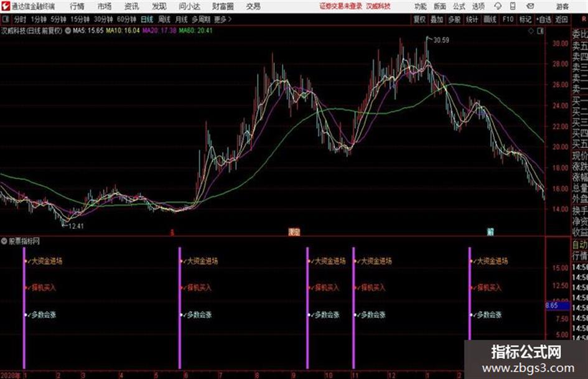Click the 通达信 app logo icon
The width and height of the screenshot is (588, 379).
pos(6,6)
